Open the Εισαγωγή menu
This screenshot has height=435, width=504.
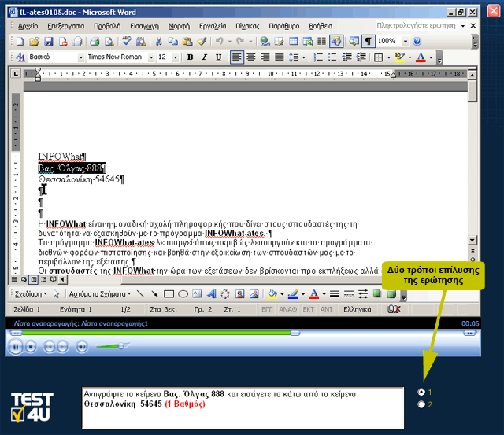144,26
